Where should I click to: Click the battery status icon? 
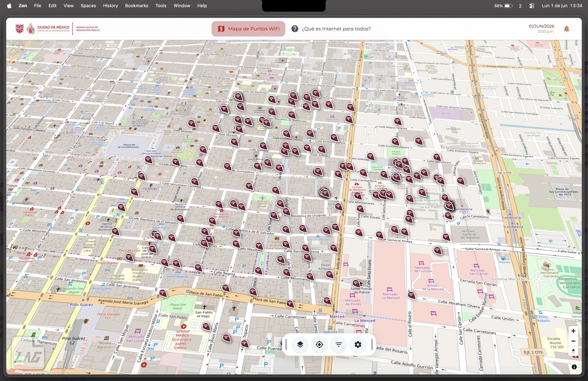tap(508, 6)
